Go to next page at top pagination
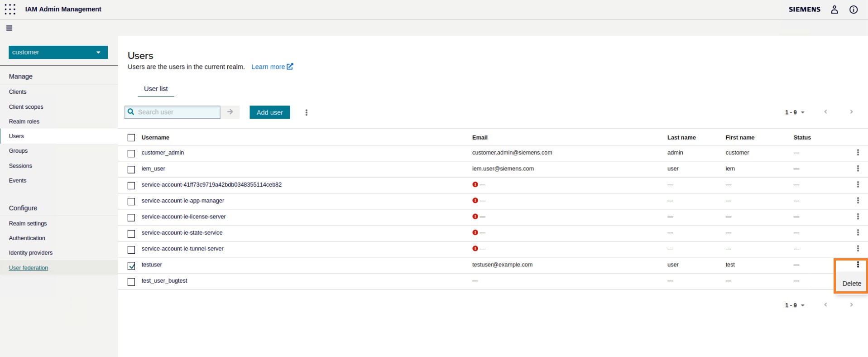868x357 pixels. pos(851,112)
